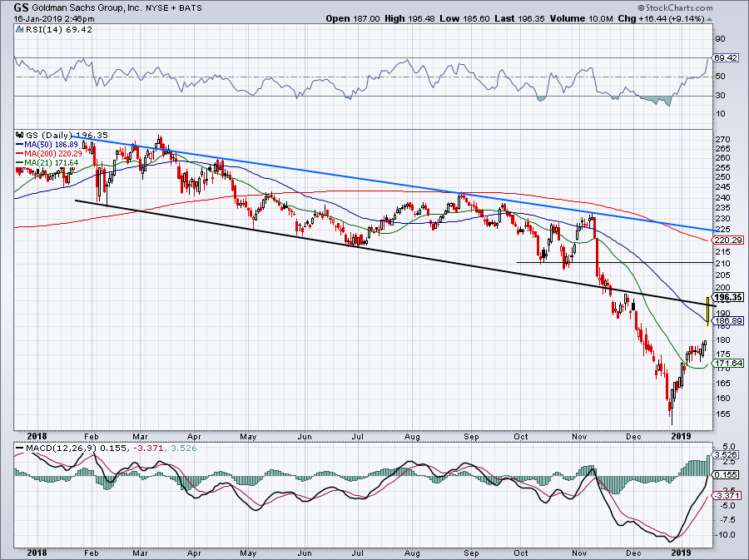The image size is (749, 560).
Task: Click the 90 label on the RSI axis
Action: tap(721, 39)
